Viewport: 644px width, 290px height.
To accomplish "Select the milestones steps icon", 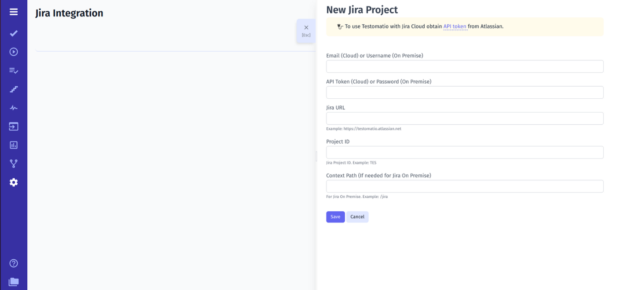I will click(13, 89).
